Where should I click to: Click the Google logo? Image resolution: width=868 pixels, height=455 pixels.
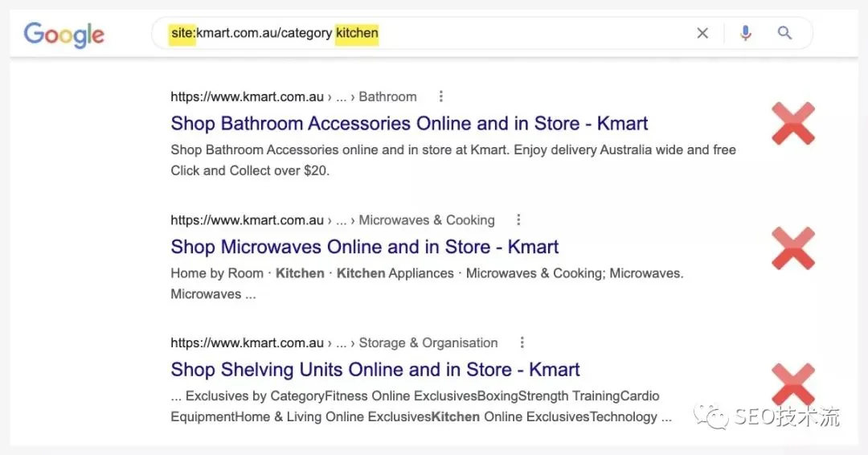point(63,35)
